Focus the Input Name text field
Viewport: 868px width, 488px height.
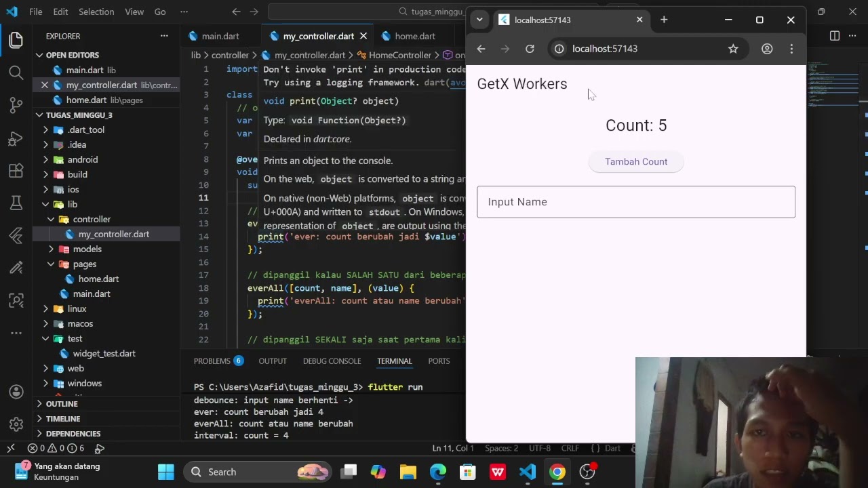[x=636, y=202]
